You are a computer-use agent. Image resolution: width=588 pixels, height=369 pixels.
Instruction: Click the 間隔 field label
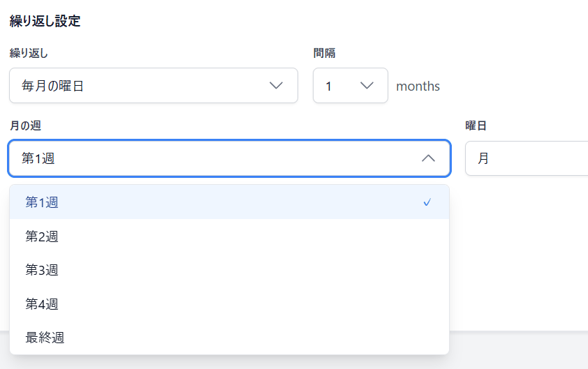[x=325, y=53]
